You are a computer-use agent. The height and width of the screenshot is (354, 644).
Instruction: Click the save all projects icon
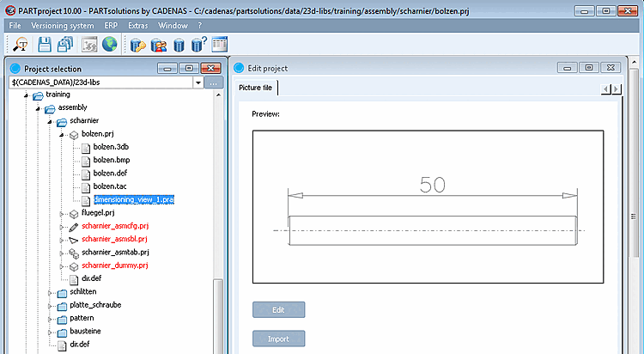[65, 45]
